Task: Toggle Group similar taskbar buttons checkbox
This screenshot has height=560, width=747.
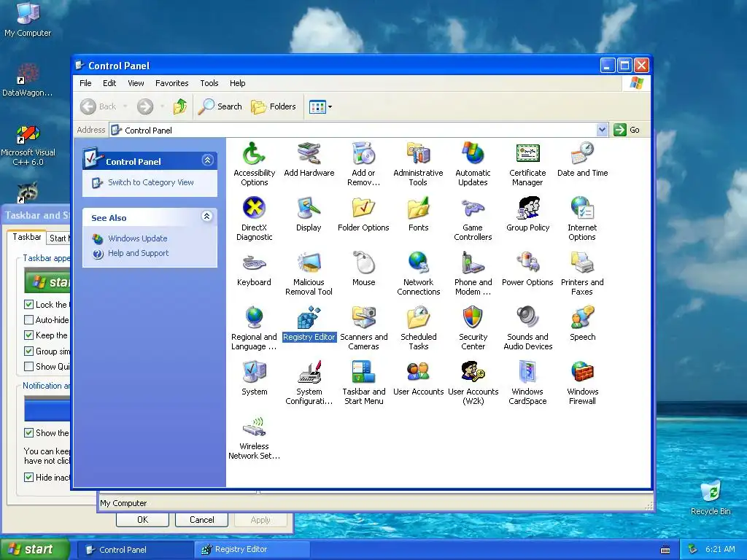Action: pos(28,351)
